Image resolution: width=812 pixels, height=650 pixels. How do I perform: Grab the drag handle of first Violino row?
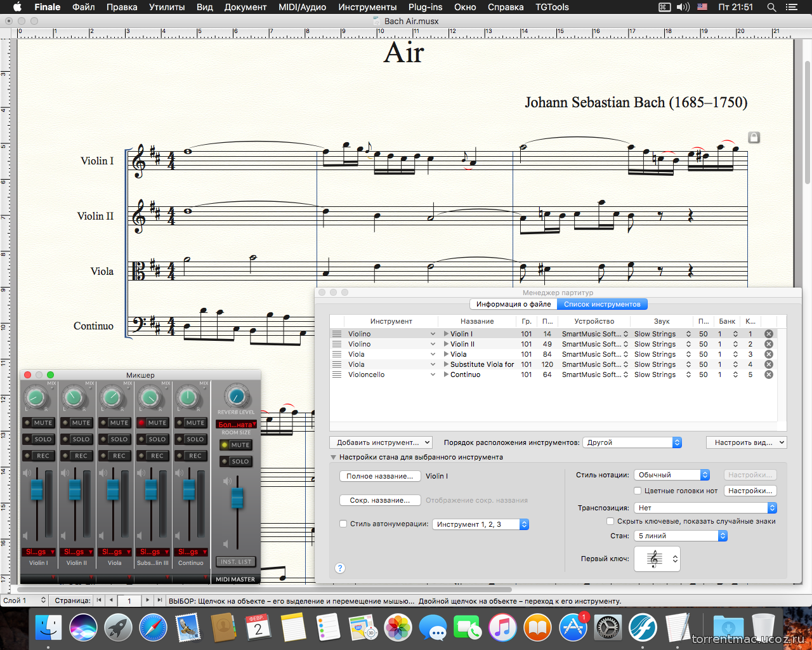point(337,334)
